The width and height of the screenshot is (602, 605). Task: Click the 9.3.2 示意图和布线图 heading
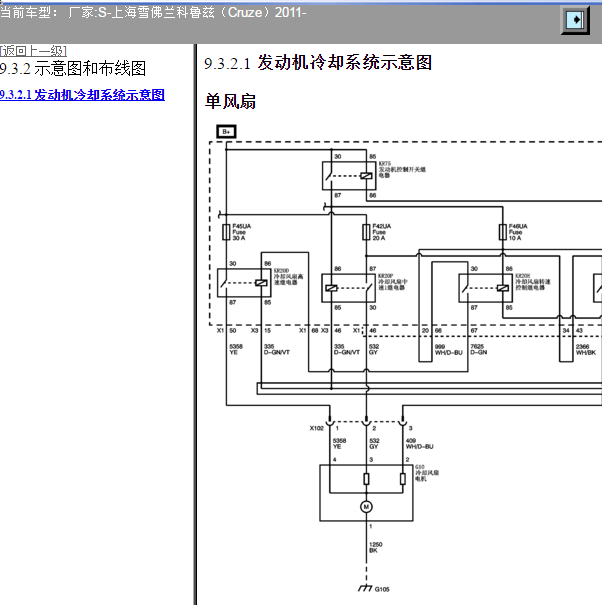[x=73, y=69]
